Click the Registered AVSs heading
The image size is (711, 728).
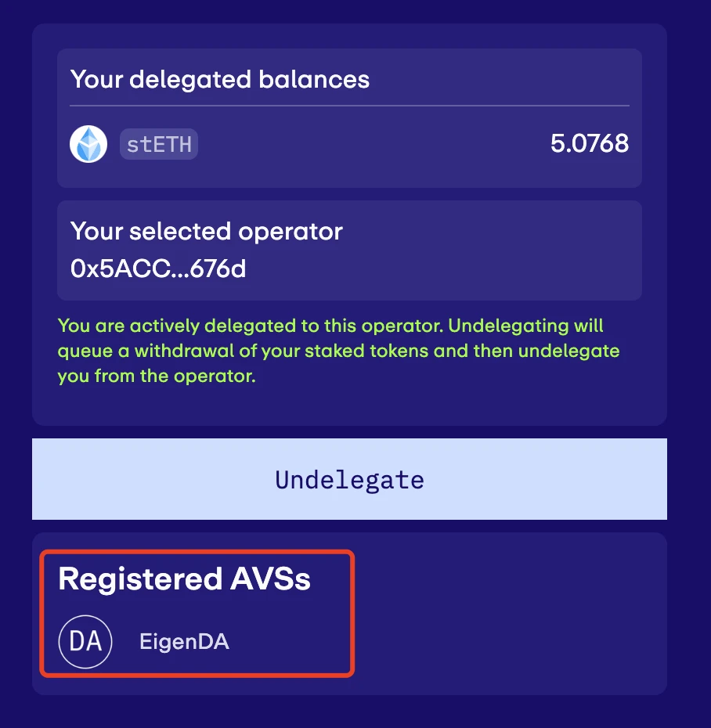point(184,579)
